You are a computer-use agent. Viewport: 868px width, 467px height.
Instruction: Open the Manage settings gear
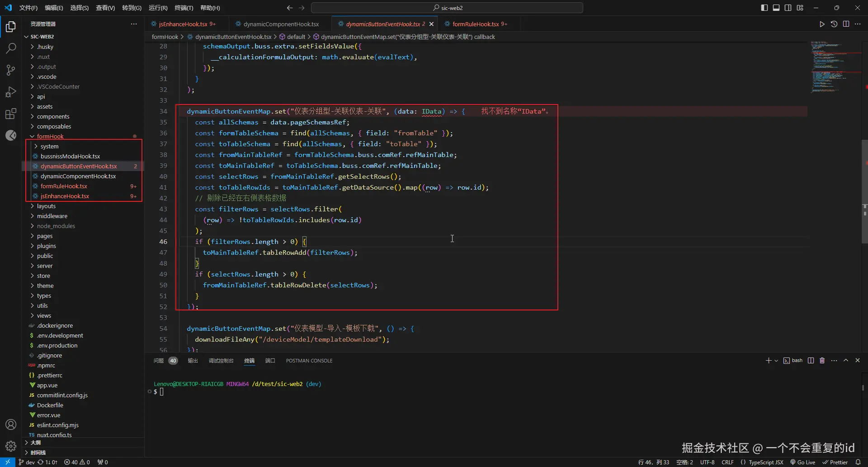click(11, 446)
